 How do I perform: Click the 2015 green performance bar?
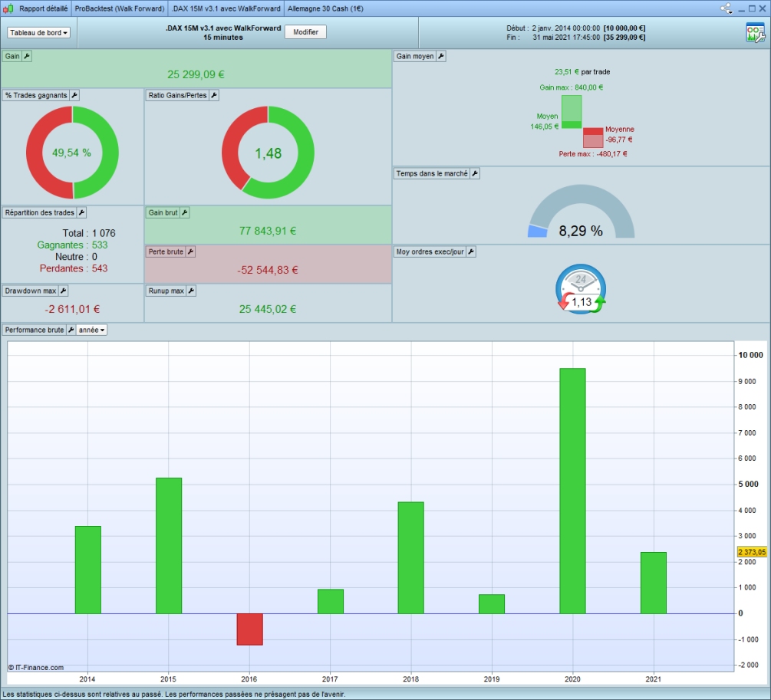169,546
